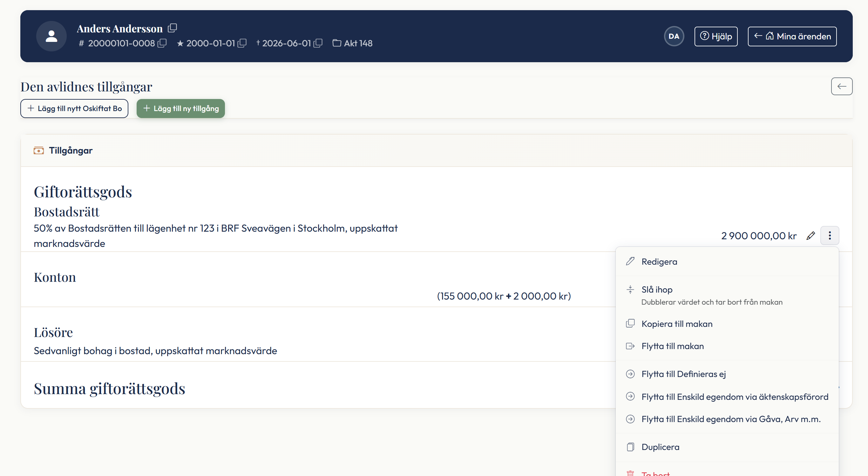Viewport: 868px width, 476px height.
Task: Click Lägg till nytt Oskiftat Bo
Action: tap(74, 109)
